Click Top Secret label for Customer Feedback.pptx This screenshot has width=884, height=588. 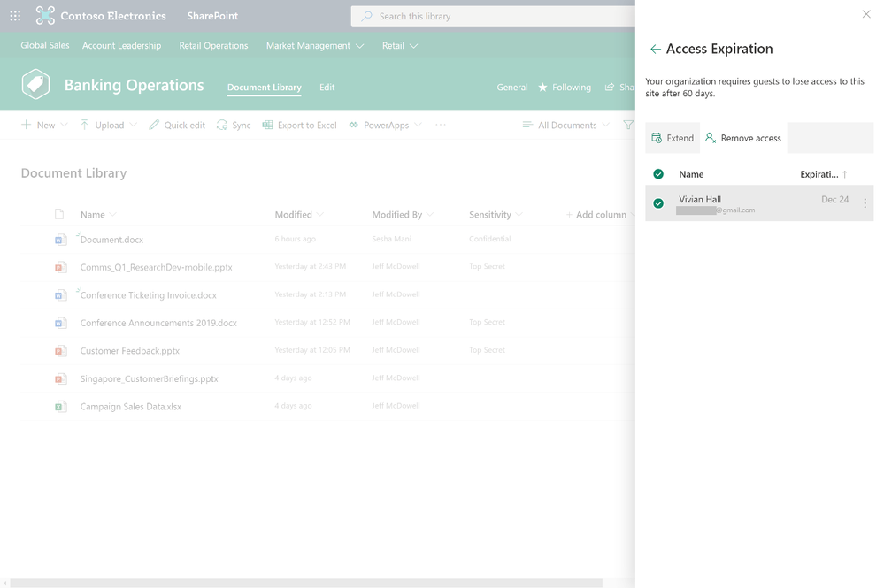pyautogui.click(x=487, y=350)
